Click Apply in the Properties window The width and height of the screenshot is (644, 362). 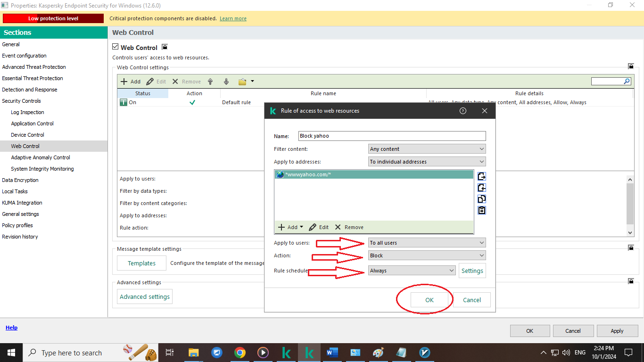[x=617, y=331]
